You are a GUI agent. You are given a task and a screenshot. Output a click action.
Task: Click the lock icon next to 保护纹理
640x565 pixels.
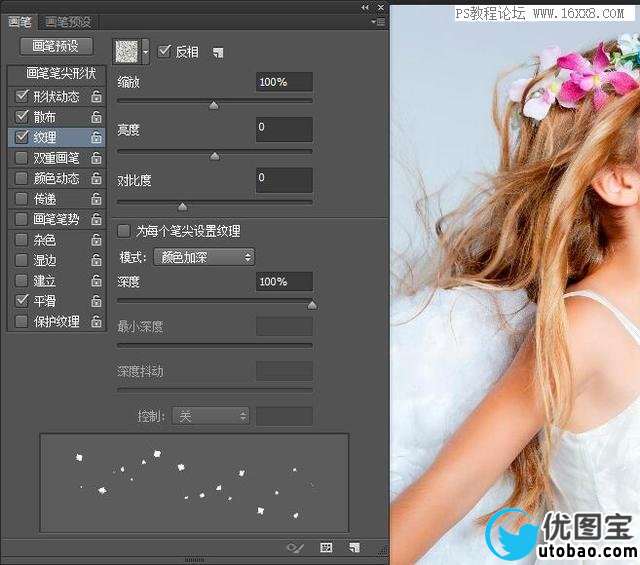[96, 321]
